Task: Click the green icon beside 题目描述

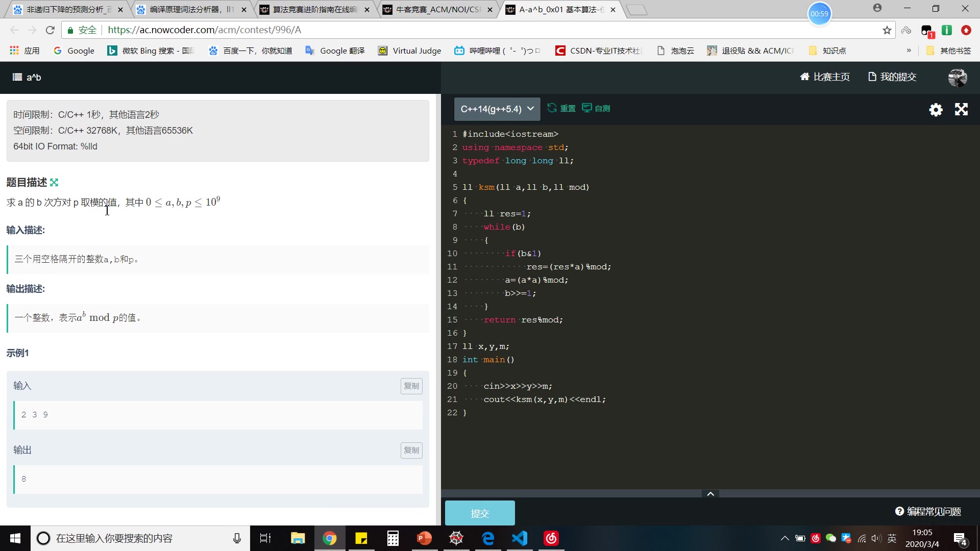Action: coord(54,183)
